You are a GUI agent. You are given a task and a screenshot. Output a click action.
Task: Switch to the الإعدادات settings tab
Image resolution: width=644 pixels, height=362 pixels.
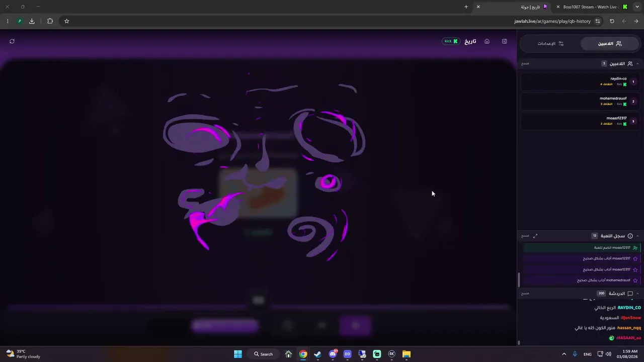pyautogui.click(x=550, y=44)
